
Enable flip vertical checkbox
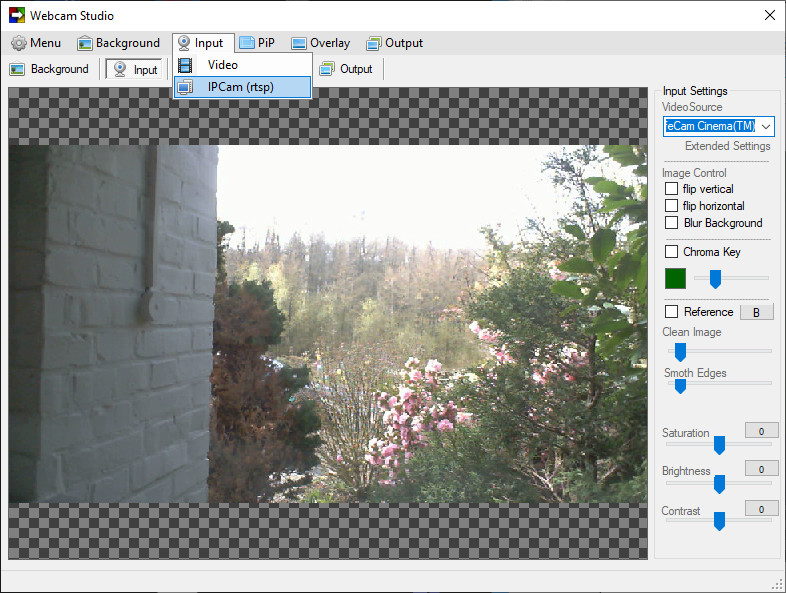(x=671, y=189)
